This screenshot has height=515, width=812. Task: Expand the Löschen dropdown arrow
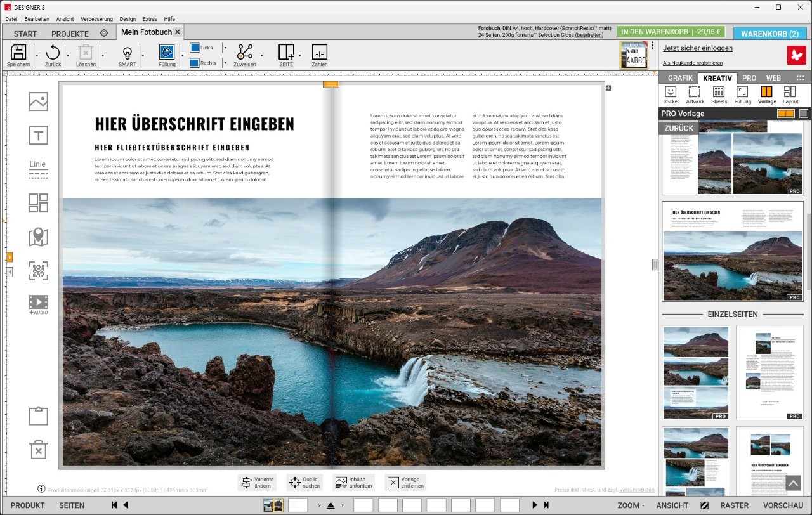coord(103,56)
